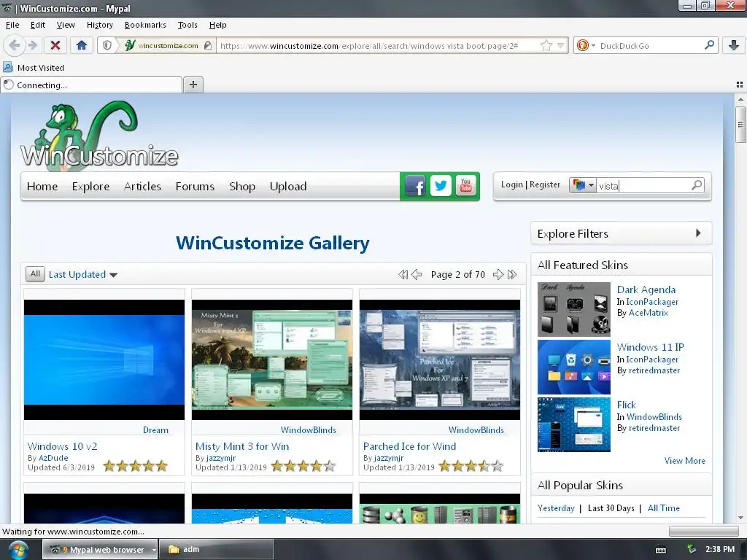Image resolution: width=747 pixels, height=560 pixels.
Task: Open the DuckDuckGo search engine selector
Action: click(x=586, y=46)
